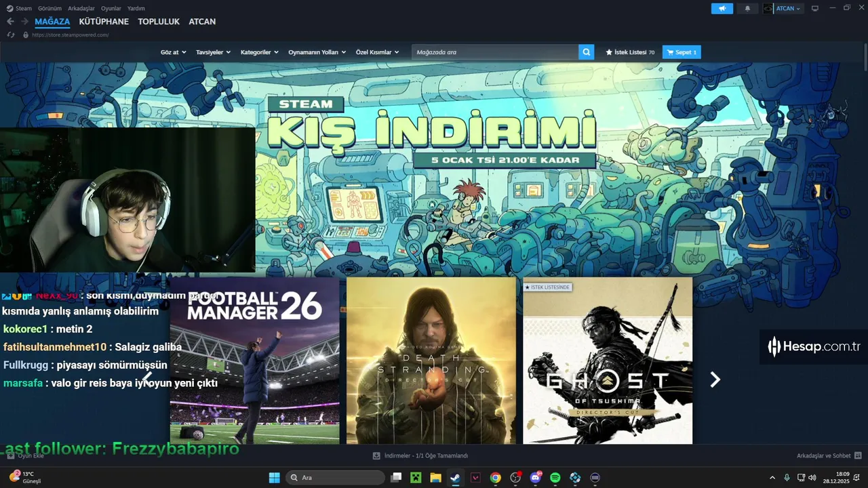Click the Oyun Ekle add game button
This screenshot has width=868, height=488.
(25, 455)
